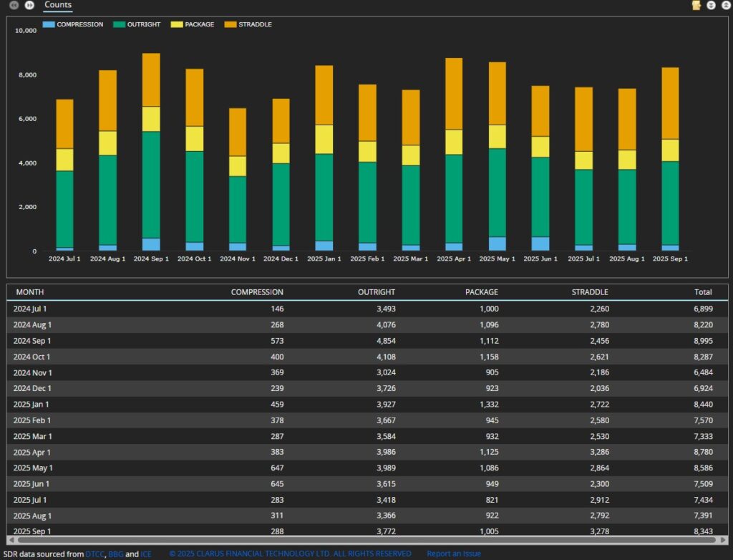Click the orange STRADDLE legend swatch
Image resolution: width=733 pixels, height=560 pixels.
230,24
